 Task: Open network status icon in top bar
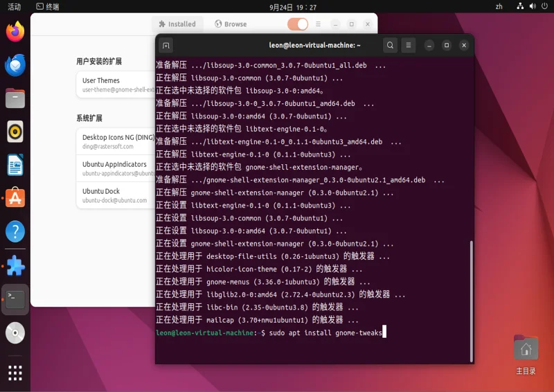[520, 6]
